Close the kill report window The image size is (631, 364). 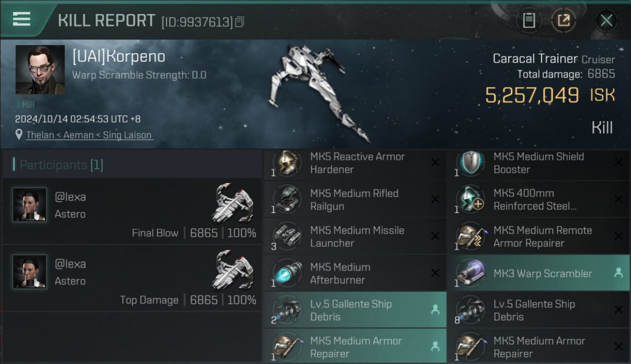606,20
